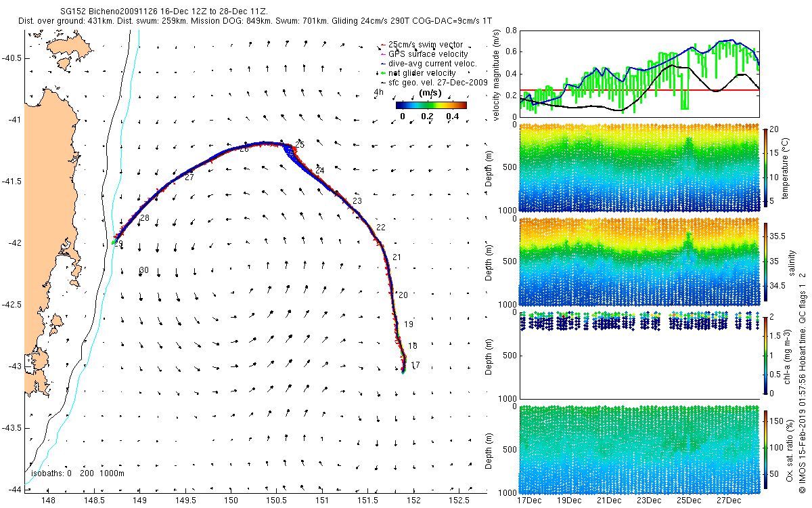This screenshot has width=812, height=508.
Task: Click latitude tick label -43.5
Action: click(11, 428)
